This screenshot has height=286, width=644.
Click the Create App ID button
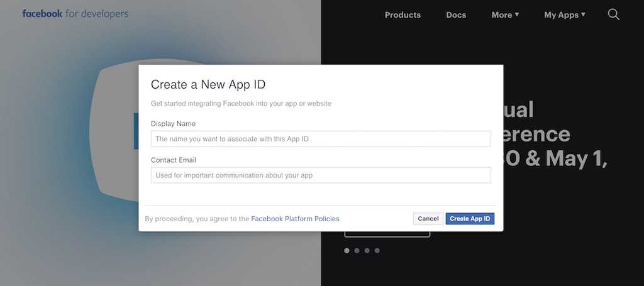pyautogui.click(x=470, y=219)
